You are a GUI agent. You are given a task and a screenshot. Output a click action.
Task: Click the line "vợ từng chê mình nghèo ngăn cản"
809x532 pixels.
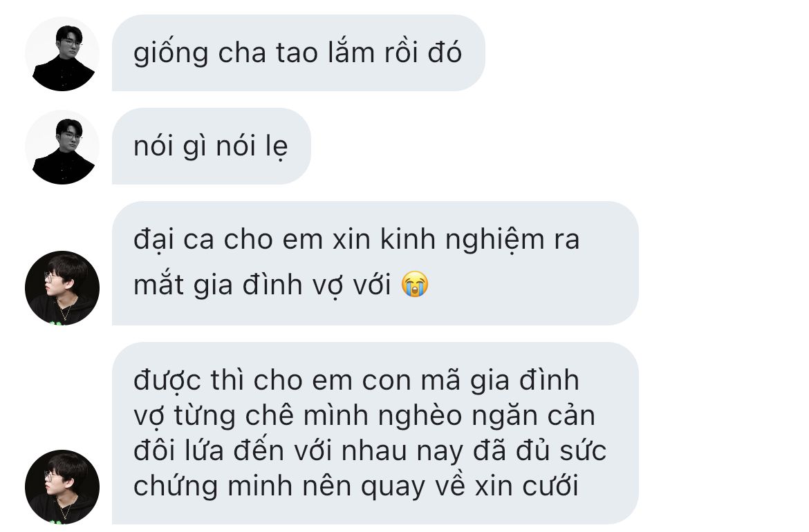(x=364, y=416)
